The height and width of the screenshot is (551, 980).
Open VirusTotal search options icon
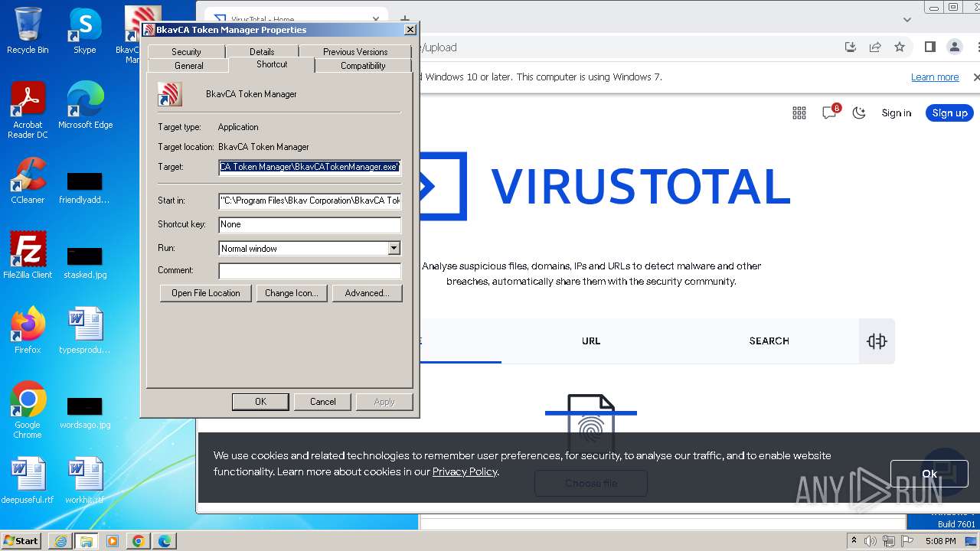877,341
